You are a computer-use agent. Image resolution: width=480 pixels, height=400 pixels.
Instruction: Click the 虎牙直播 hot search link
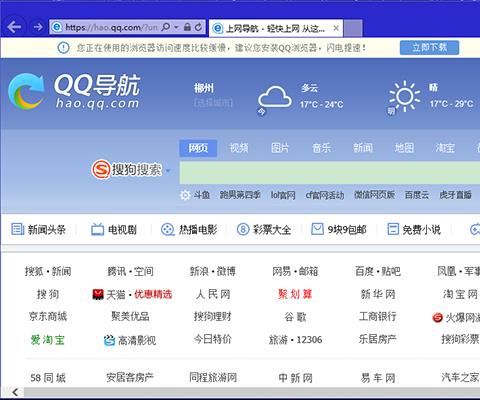click(x=455, y=195)
